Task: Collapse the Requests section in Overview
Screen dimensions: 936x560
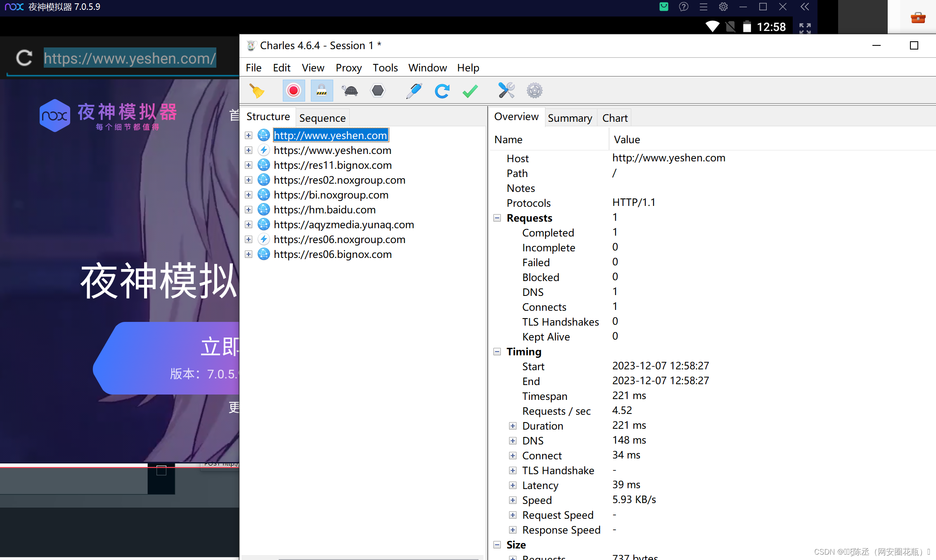Action: tap(497, 218)
